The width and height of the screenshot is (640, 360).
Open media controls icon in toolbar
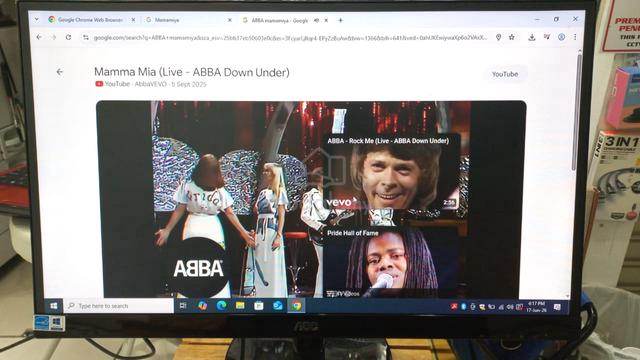547,37
